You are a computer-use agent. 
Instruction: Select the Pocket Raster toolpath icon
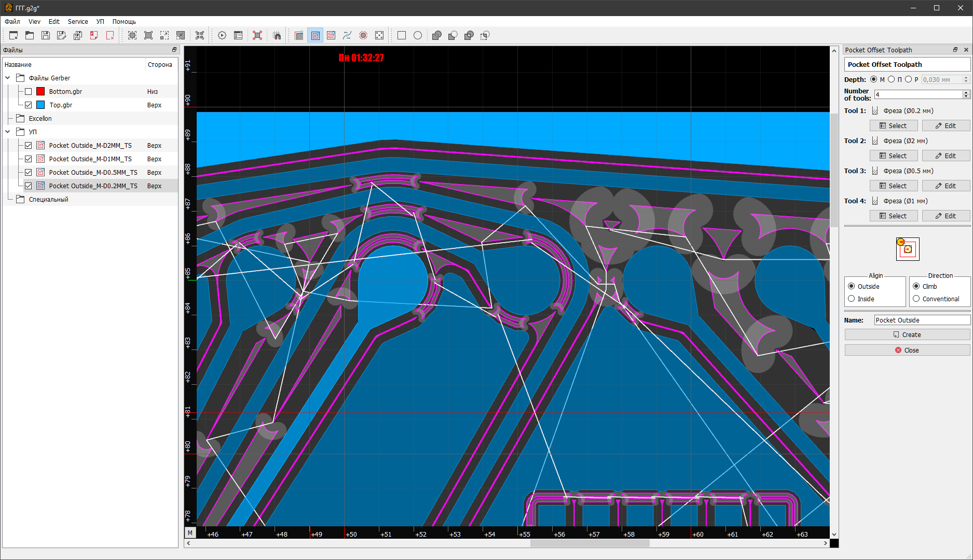(331, 35)
